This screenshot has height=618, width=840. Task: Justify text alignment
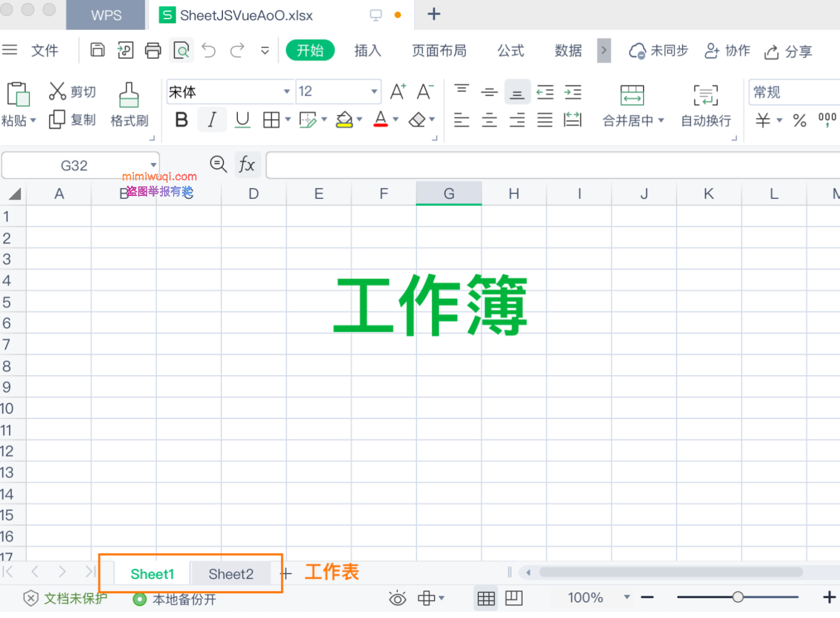pyautogui.click(x=545, y=120)
